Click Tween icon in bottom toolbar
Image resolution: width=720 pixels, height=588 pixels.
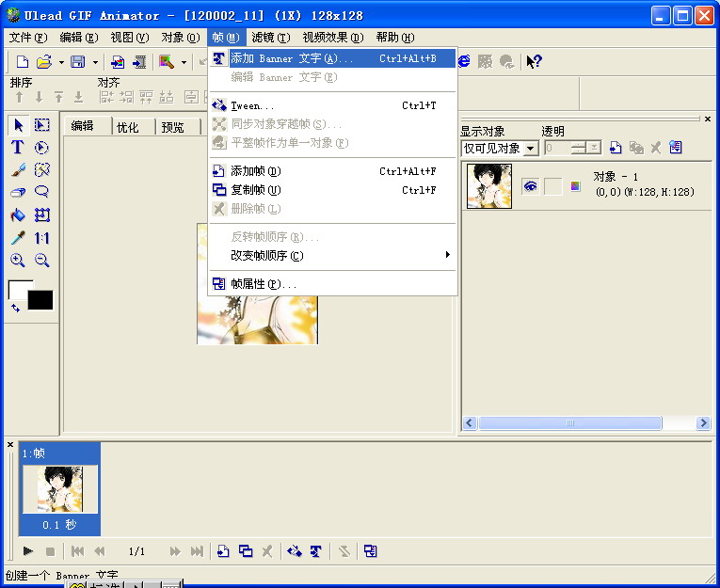pyautogui.click(x=295, y=550)
